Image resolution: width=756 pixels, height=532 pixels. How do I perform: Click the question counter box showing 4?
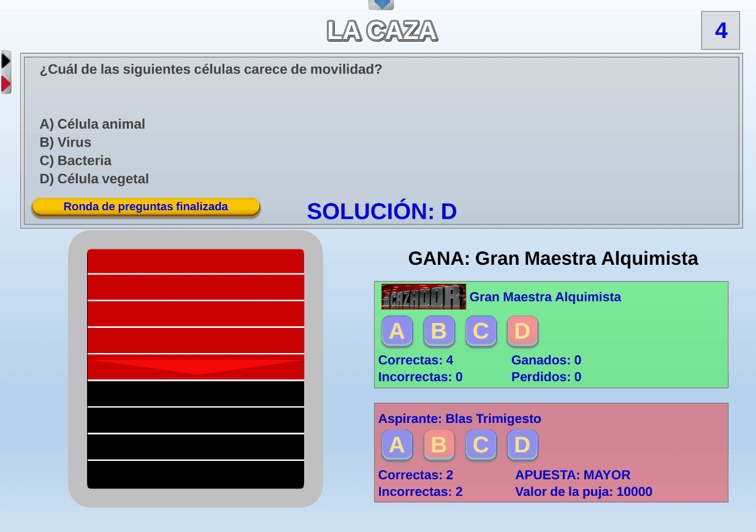[x=720, y=30]
